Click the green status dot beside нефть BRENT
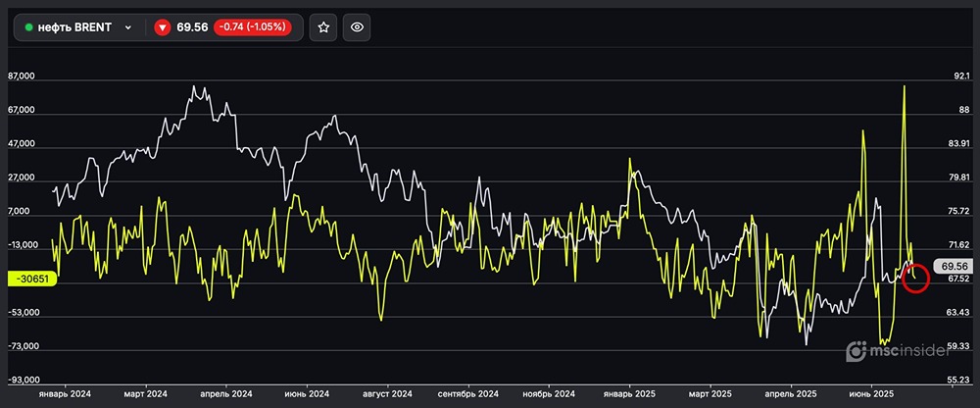 pos(29,27)
